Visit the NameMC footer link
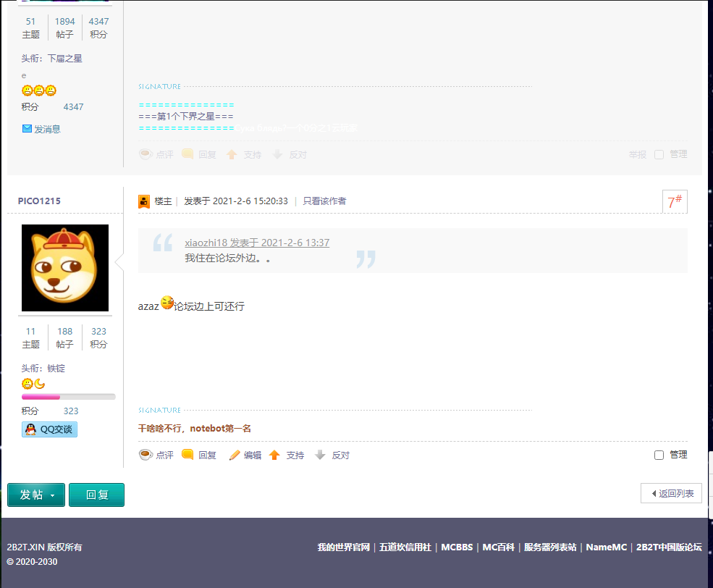Image resolution: width=713 pixels, height=588 pixels. [607, 547]
